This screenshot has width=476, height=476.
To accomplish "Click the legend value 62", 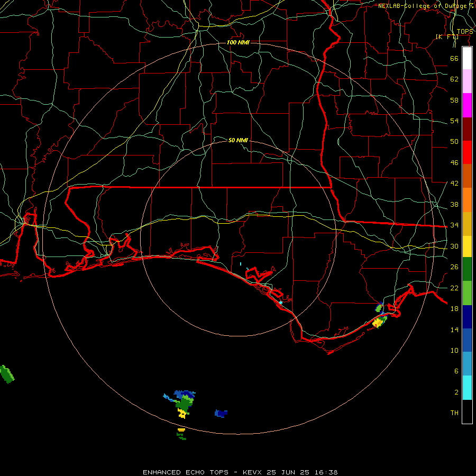I will tap(454, 79).
